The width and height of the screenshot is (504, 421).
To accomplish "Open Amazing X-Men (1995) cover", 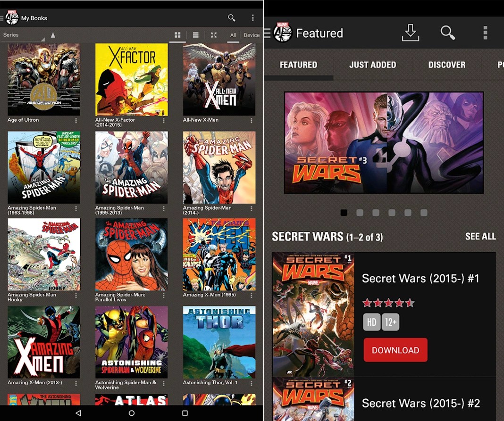I will [x=219, y=255].
